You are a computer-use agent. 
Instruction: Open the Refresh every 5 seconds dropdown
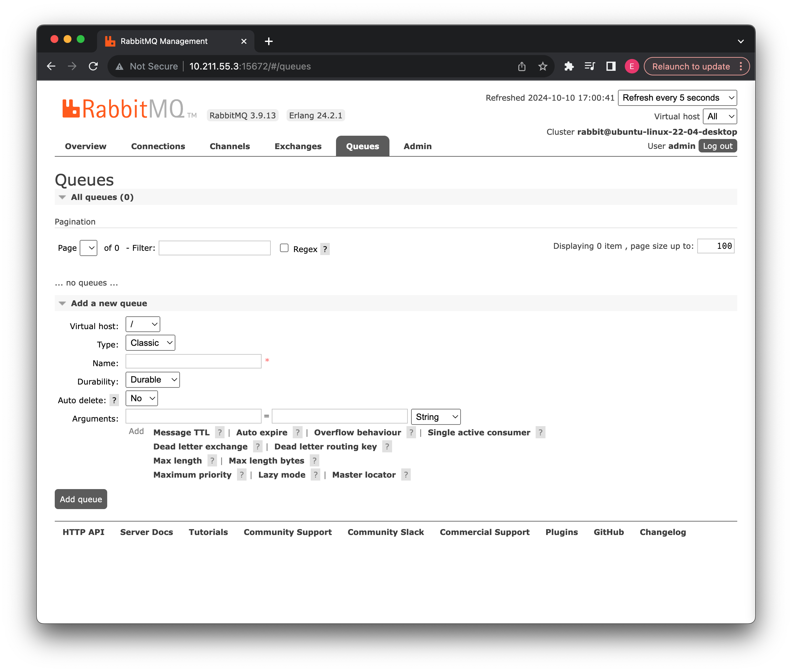(677, 98)
